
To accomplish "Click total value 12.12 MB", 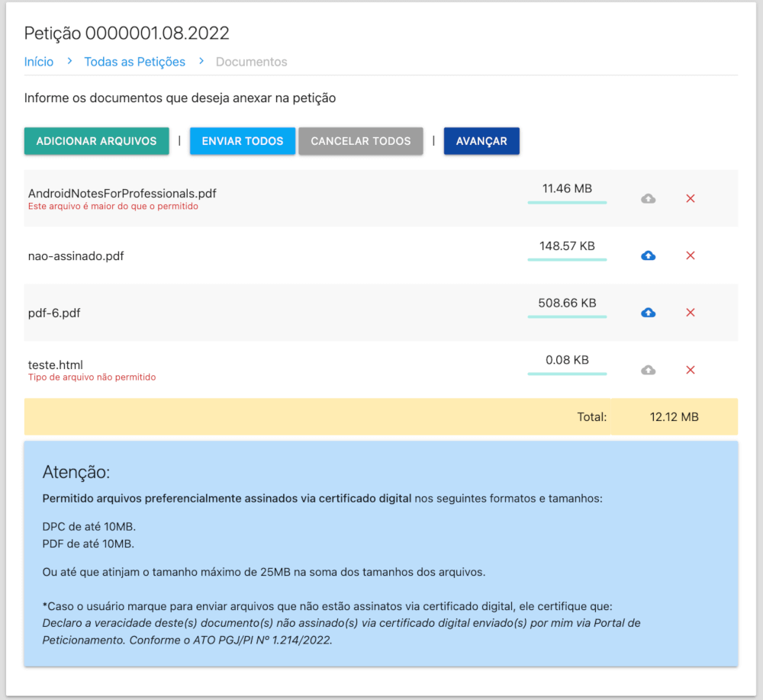I will 674,417.
